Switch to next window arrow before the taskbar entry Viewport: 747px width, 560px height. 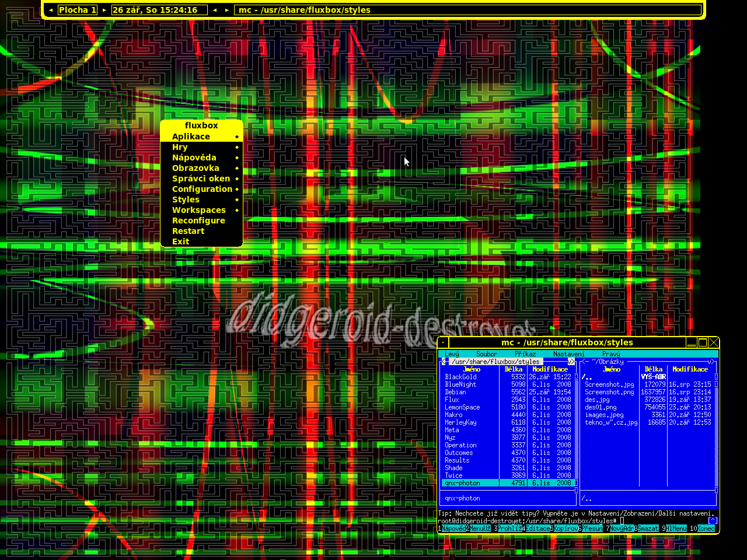point(227,10)
